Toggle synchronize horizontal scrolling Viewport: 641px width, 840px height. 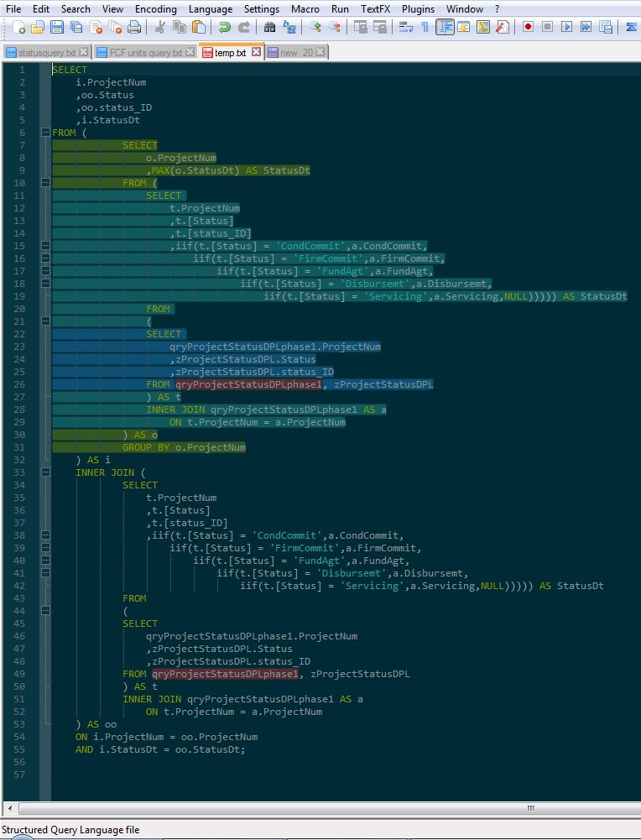point(380,27)
